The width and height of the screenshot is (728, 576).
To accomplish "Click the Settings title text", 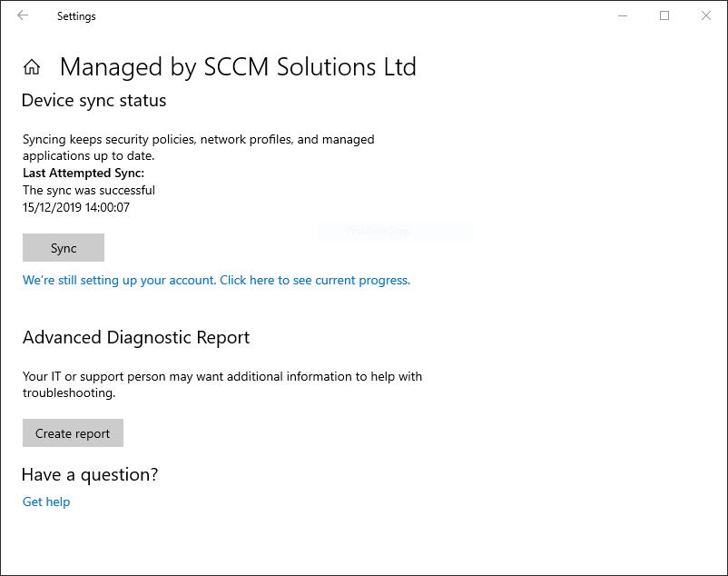I will click(76, 16).
